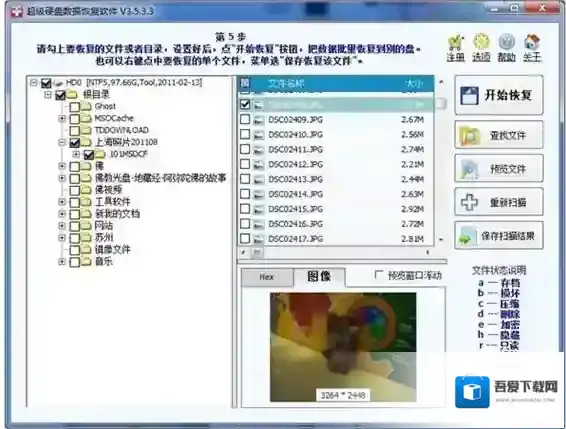This screenshot has height=429, width=566.
Task: Click the HD0 hard drive icon
Action: (58, 83)
